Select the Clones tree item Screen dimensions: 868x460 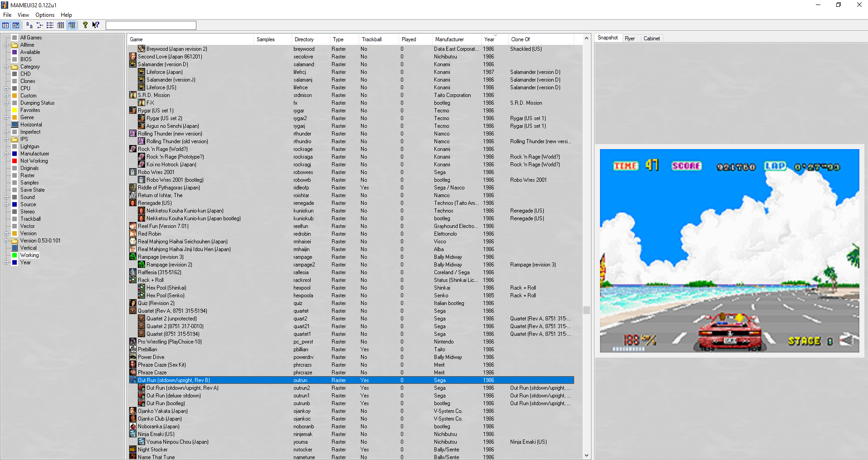(28, 81)
